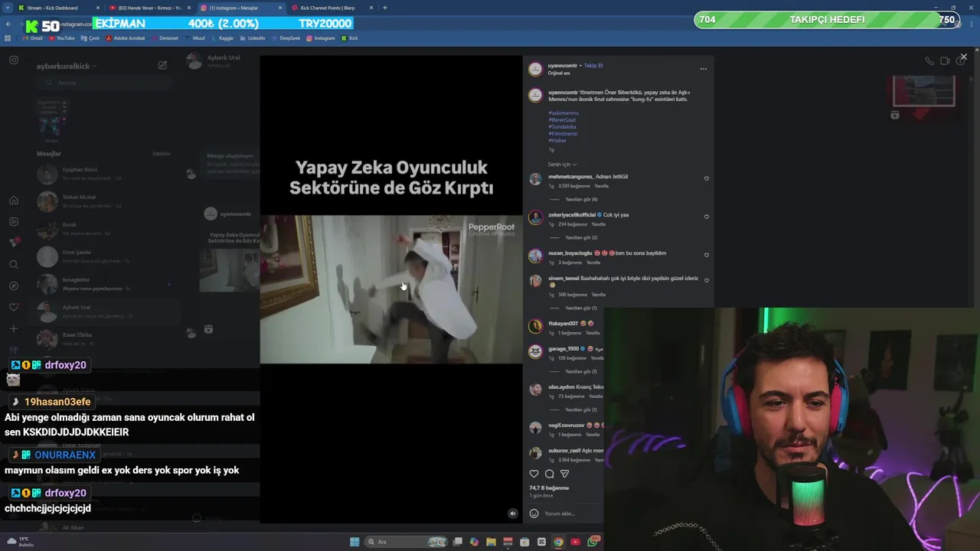Go to Instagram home in sidebar

[14, 201]
